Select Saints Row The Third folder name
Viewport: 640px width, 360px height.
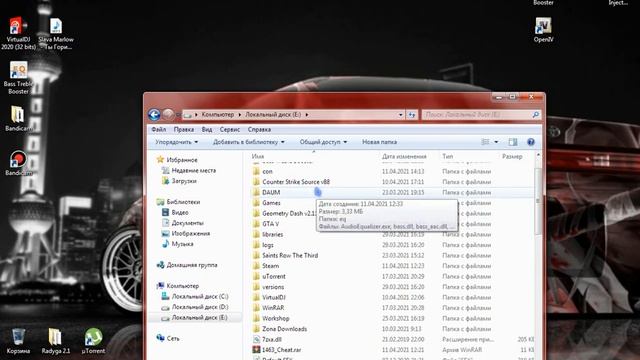pos(290,256)
